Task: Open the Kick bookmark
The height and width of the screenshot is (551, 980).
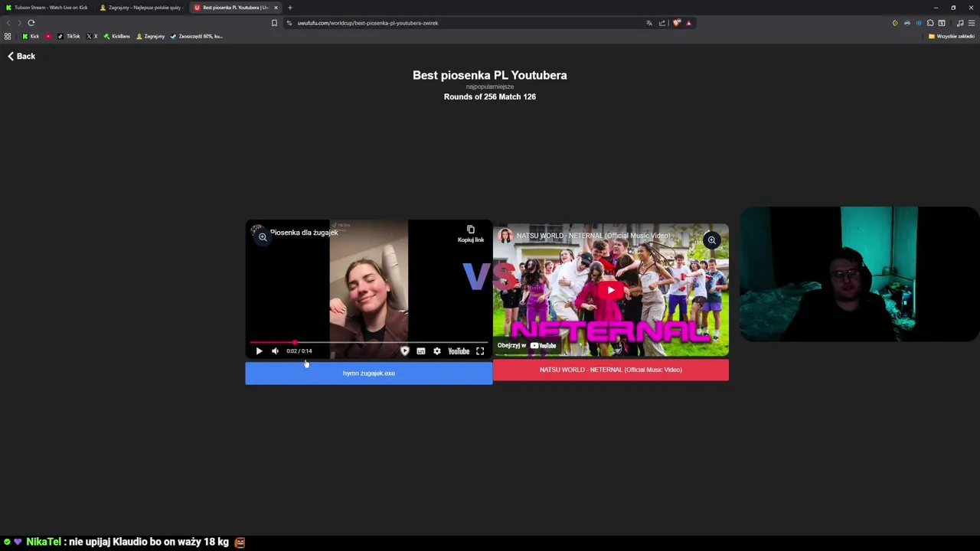Action: coord(31,36)
